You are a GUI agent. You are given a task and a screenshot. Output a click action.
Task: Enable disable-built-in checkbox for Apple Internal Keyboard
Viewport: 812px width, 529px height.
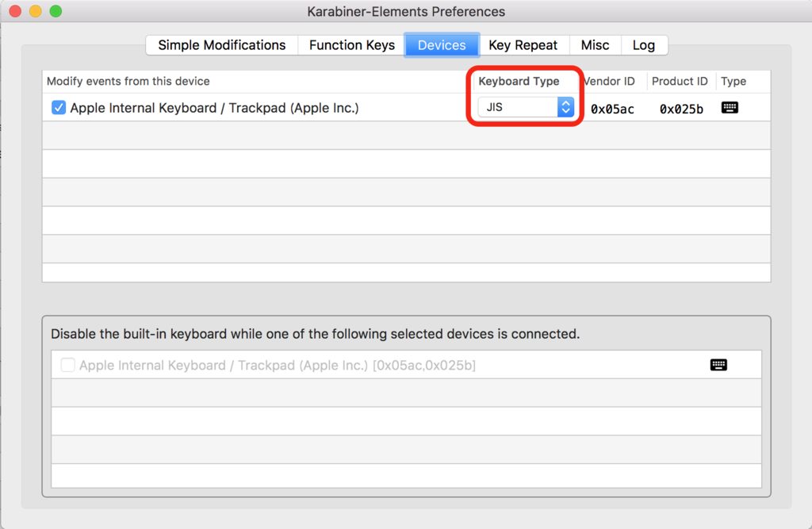point(67,365)
